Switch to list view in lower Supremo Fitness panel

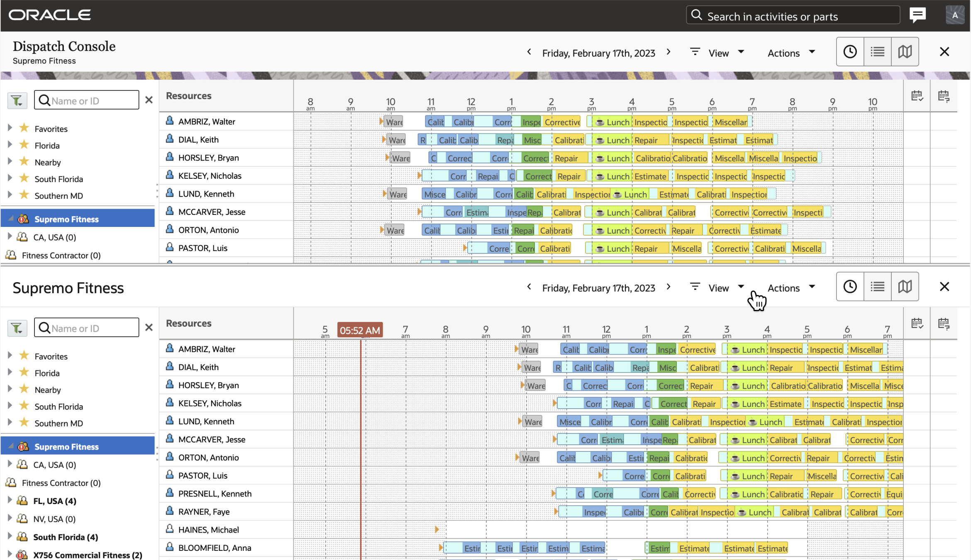877,287
